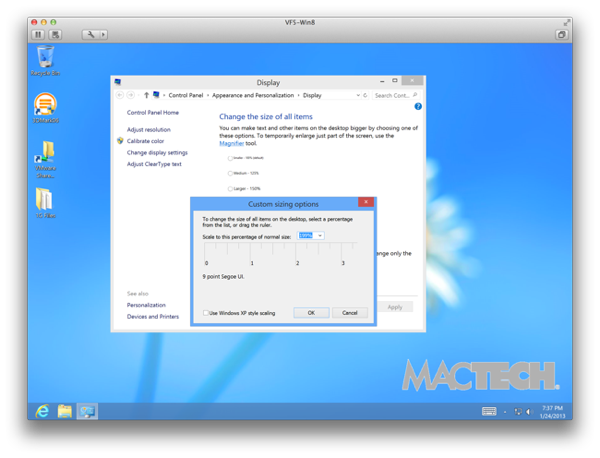Go to Appearance and Personalization breadcrumb

coord(253,95)
